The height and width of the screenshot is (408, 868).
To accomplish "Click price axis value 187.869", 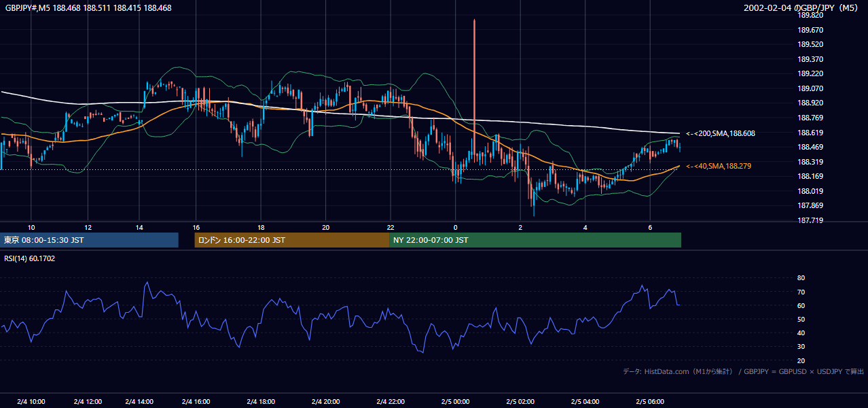I will pyautogui.click(x=810, y=206).
